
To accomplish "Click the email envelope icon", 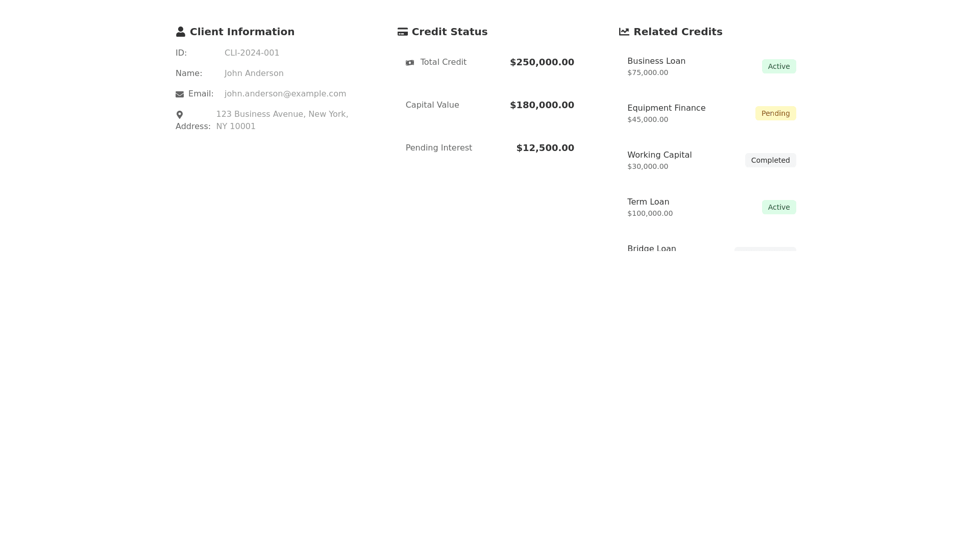I will coord(180,94).
